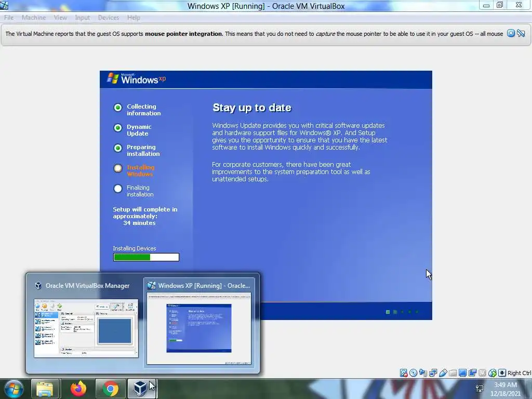Image resolution: width=532 pixels, height=399 pixels.
Task: Select the Oracle VM VirtualBox Manager preview thumbnail
Action: (86, 328)
